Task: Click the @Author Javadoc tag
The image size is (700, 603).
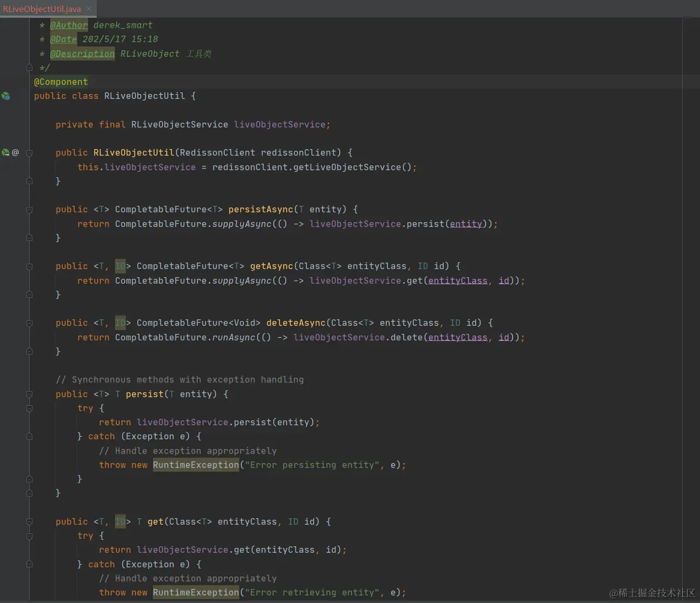Action: (x=69, y=25)
